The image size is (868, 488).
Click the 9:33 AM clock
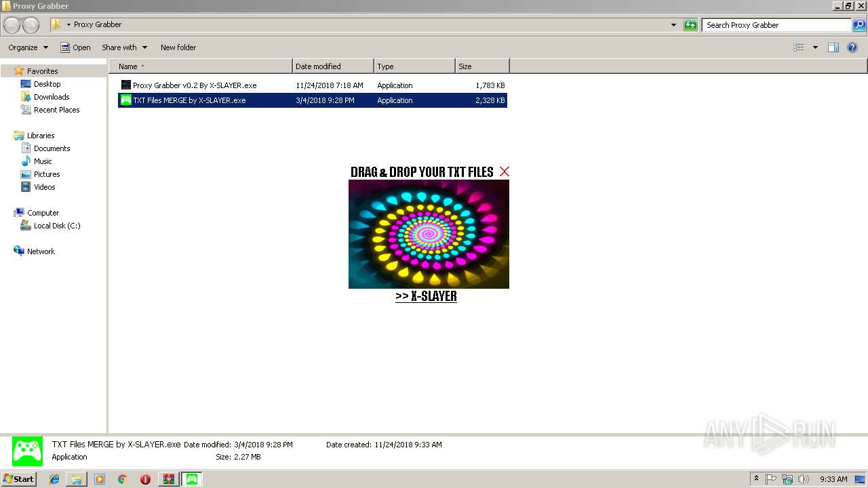[833, 479]
